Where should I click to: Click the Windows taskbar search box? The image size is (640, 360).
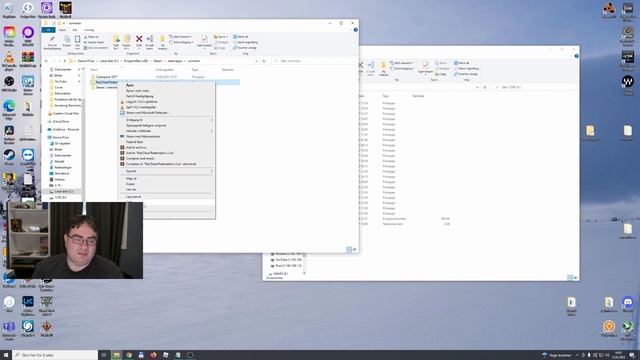point(55,355)
